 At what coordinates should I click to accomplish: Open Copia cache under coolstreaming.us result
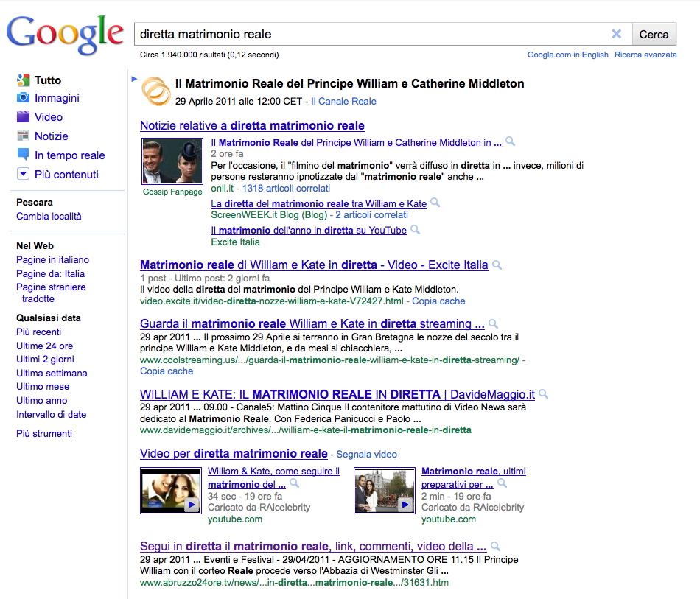click(167, 371)
